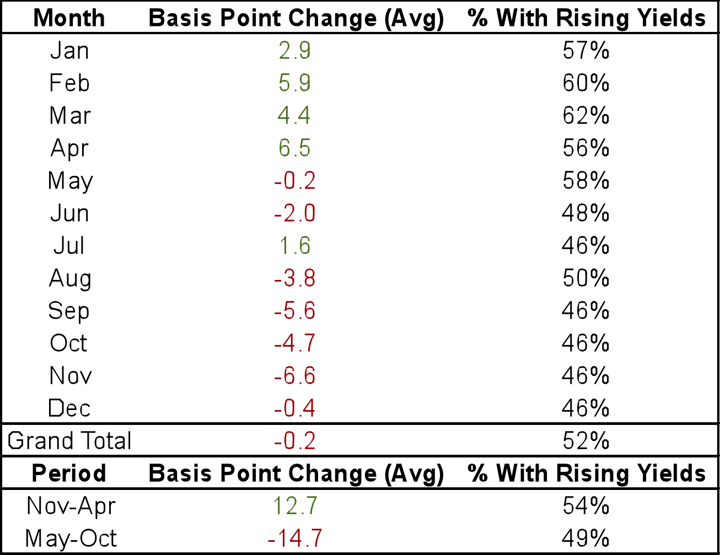
Task: Click the 50% cell for Aug
Action: [x=586, y=278]
